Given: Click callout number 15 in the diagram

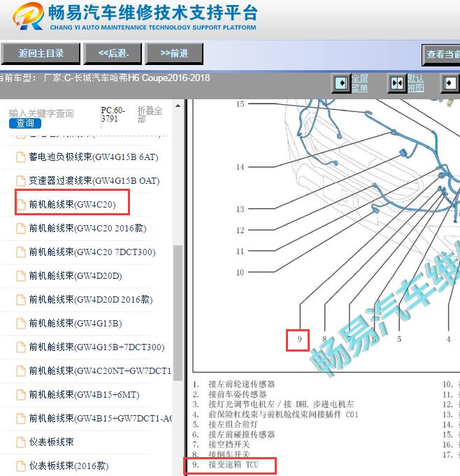Looking at the screenshot, I should (240, 104).
